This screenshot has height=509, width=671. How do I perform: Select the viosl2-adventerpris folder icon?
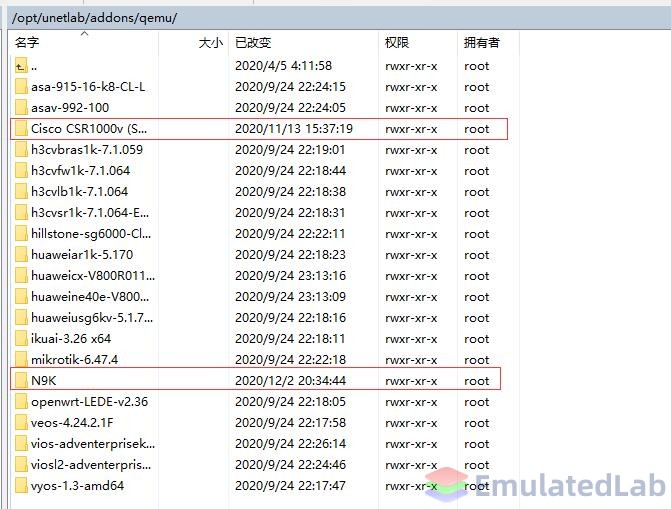pyautogui.click(x=21, y=464)
